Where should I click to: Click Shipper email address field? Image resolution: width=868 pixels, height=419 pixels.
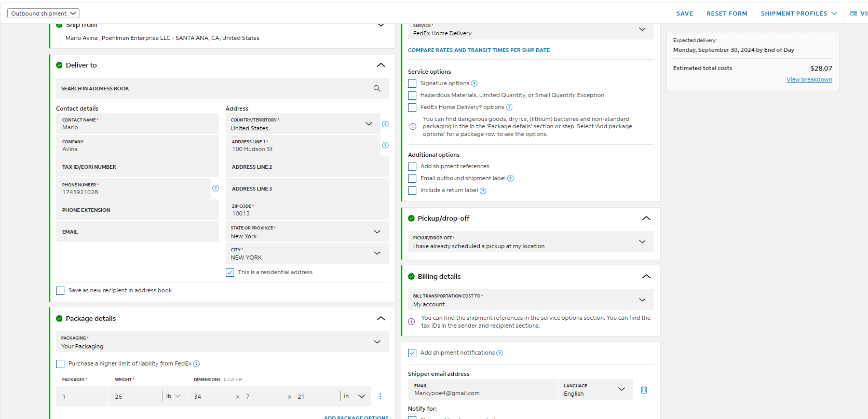coord(483,389)
